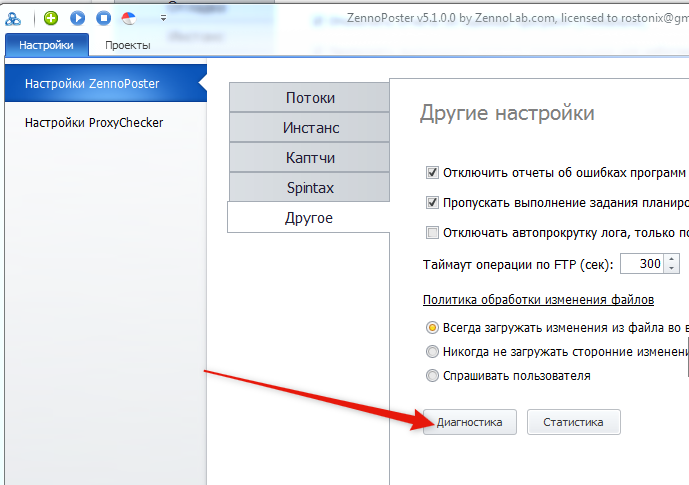The height and width of the screenshot is (485, 689).
Task: Increase FTP timeout with the up arrow
Action: [x=671, y=259]
